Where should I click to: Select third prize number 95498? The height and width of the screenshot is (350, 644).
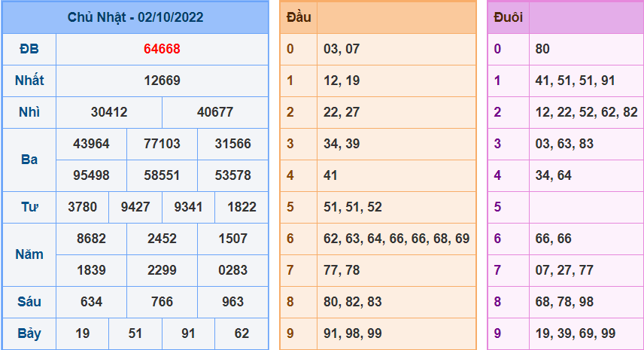[91, 175]
